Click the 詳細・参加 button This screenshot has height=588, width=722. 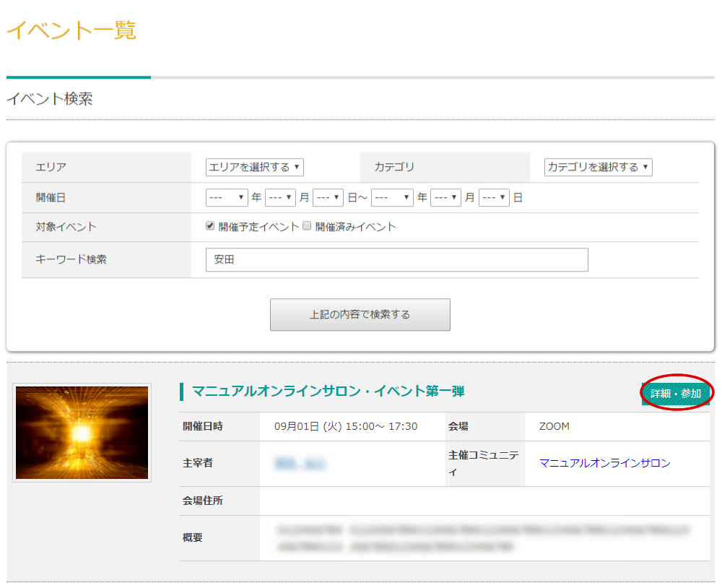pyautogui.click(x=676, y=394)
